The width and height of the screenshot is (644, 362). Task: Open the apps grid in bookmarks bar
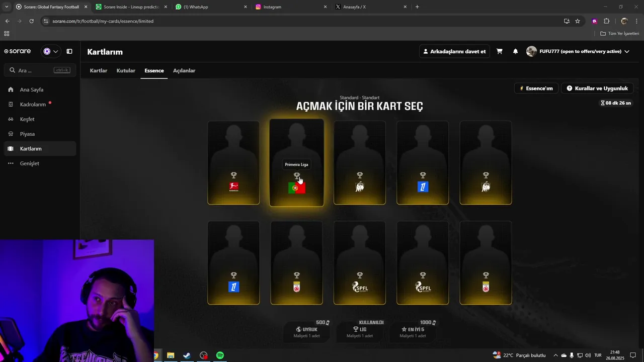[x=7, y=34]
